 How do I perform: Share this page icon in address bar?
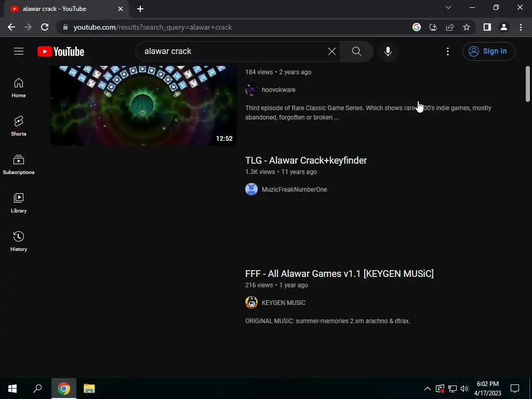pos(450,27)
